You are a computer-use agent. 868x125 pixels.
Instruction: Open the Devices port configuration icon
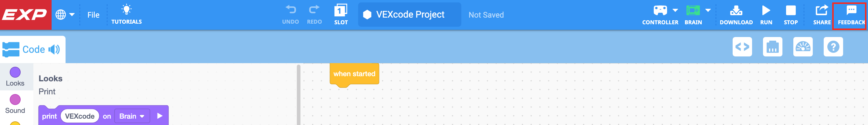click(772, 47)
